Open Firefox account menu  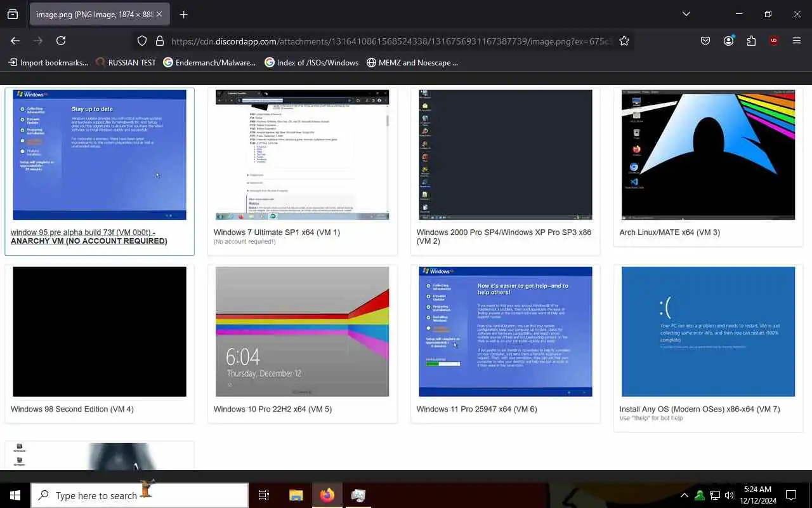pyautogui.click(x=728, y=41)
